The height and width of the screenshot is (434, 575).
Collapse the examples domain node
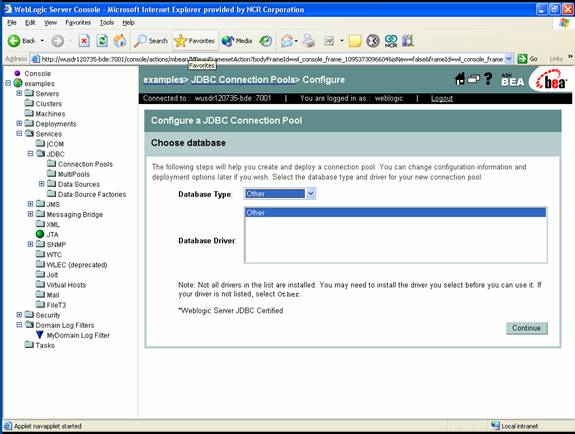8,83
